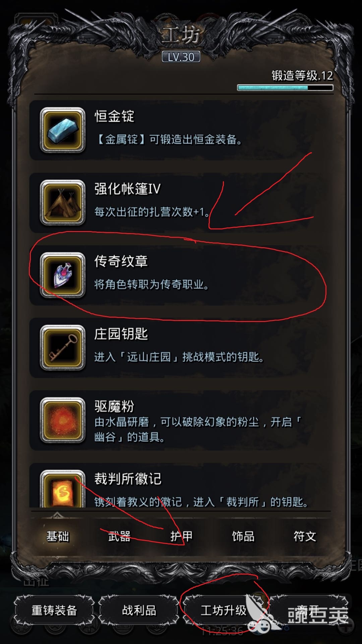Open the 护甲 tab

[x=181, y=536]
